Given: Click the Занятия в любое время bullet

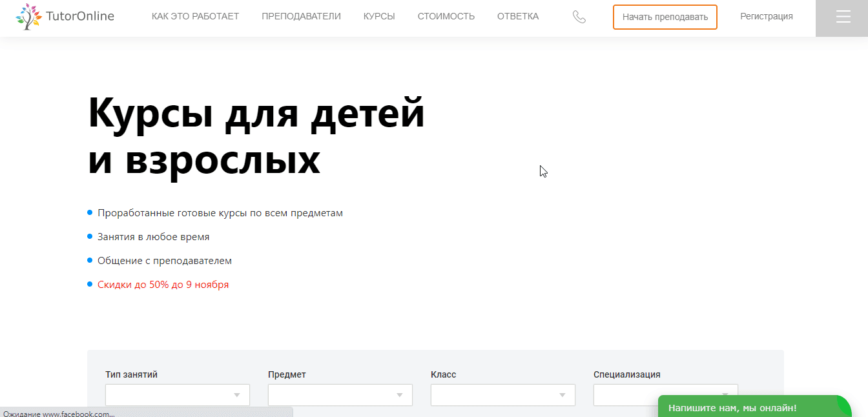Looking at the screenshot, I should (152, 236).
